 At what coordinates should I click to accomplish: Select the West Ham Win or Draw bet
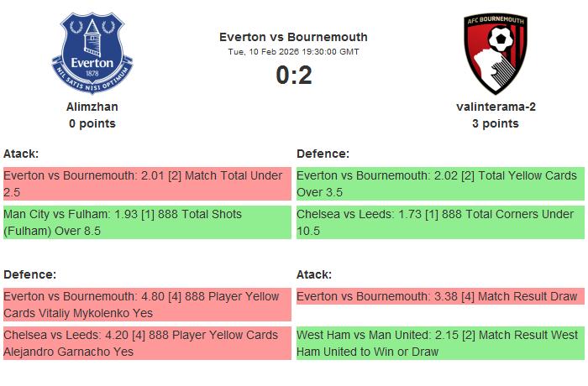[440, 343]
